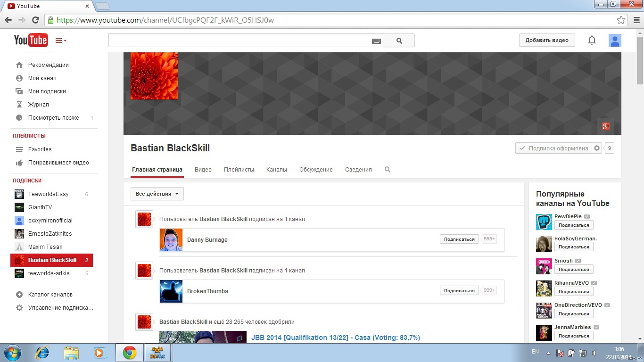Switch to the Сведения tab
644x362 pixels.
click(358, 170)
